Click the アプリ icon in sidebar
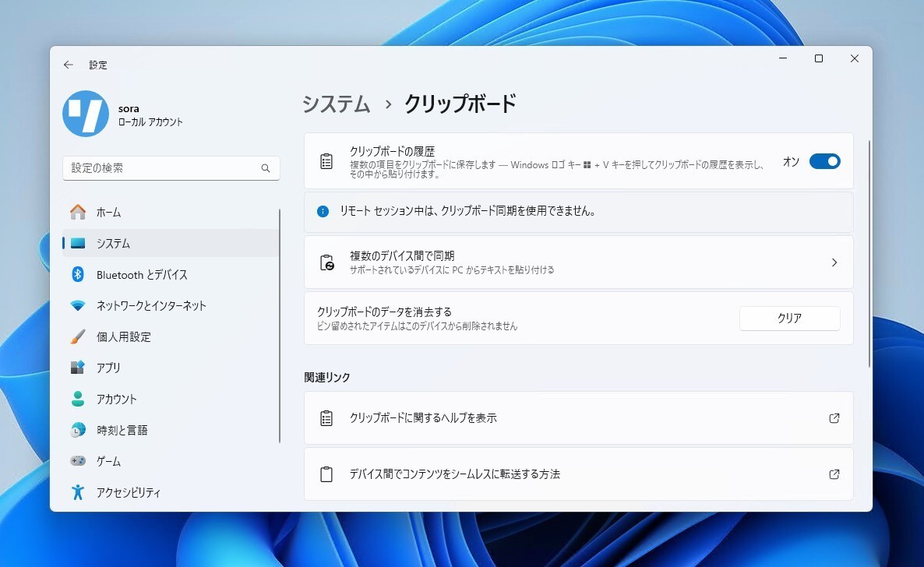Screen dimensions: 924x567 click(x=78, y=368)
